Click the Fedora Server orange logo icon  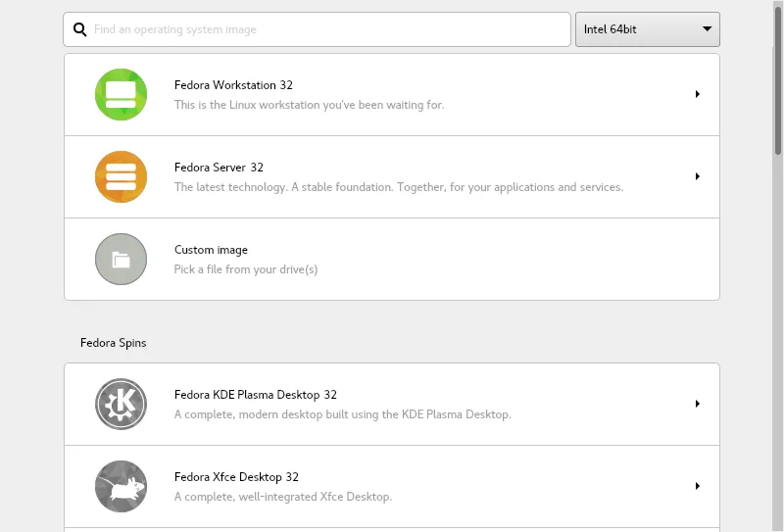coord(121,177)
